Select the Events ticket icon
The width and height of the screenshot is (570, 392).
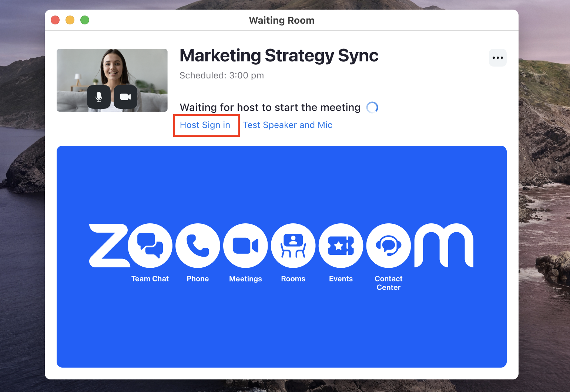[x=341, y=246]
